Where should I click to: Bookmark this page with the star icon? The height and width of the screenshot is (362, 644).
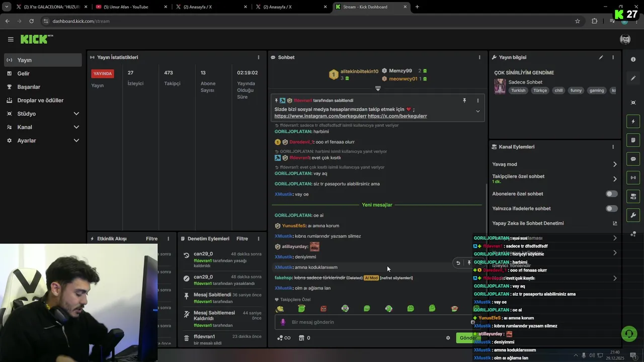tap(578, 21)
